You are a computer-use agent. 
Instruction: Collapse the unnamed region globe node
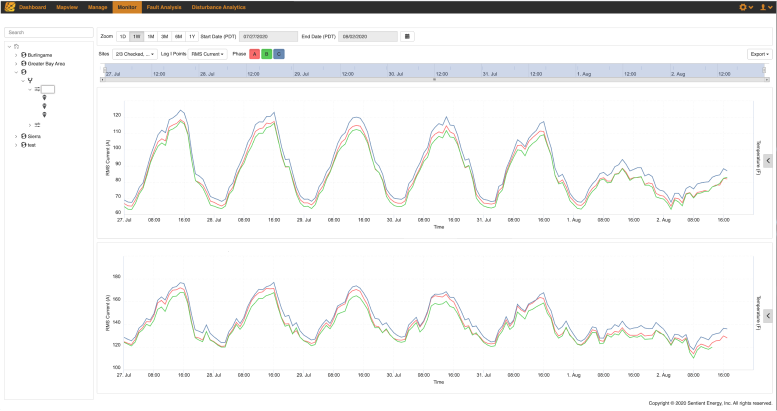(16, 72)
